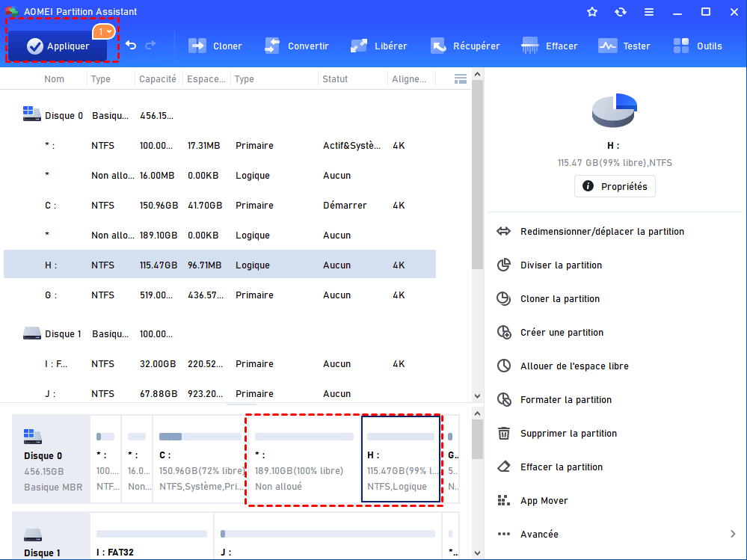Click the Effacer shredder icon
The width and height of the screenshot is (747, 560).
coord(530,46)
